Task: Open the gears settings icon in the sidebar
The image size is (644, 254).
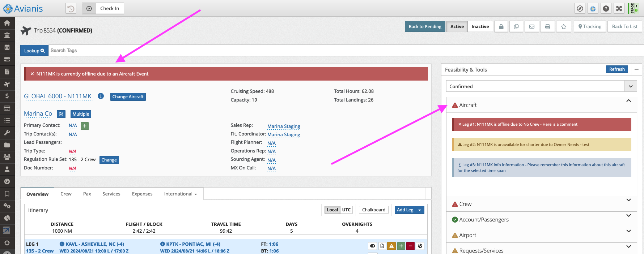Action: point(7,206)
